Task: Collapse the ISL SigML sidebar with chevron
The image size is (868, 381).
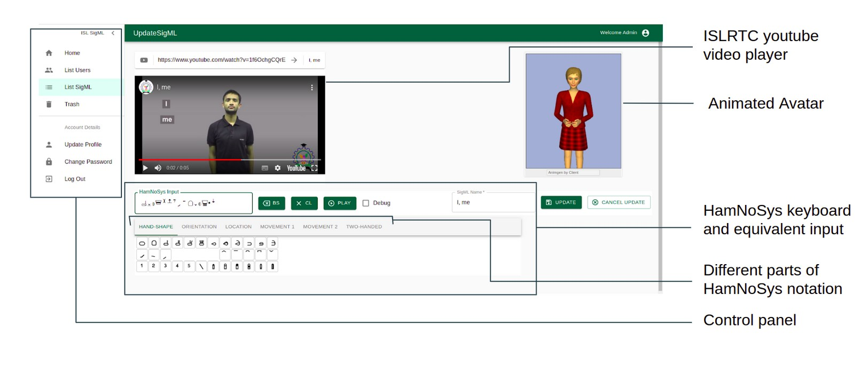Action: [x=113, y=33]
